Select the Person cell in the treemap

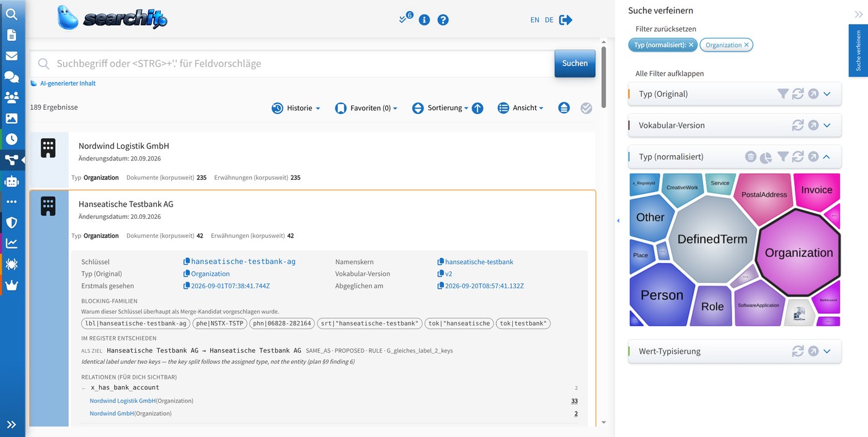(662, 295)
